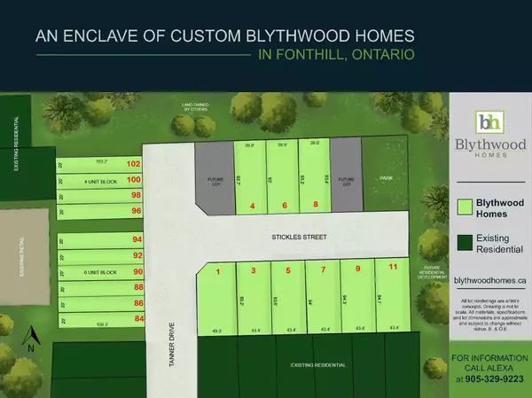Click the 108.3' depth label on lot 84
The width and height of the screenshot is (532, 398).
coord(102,324)
